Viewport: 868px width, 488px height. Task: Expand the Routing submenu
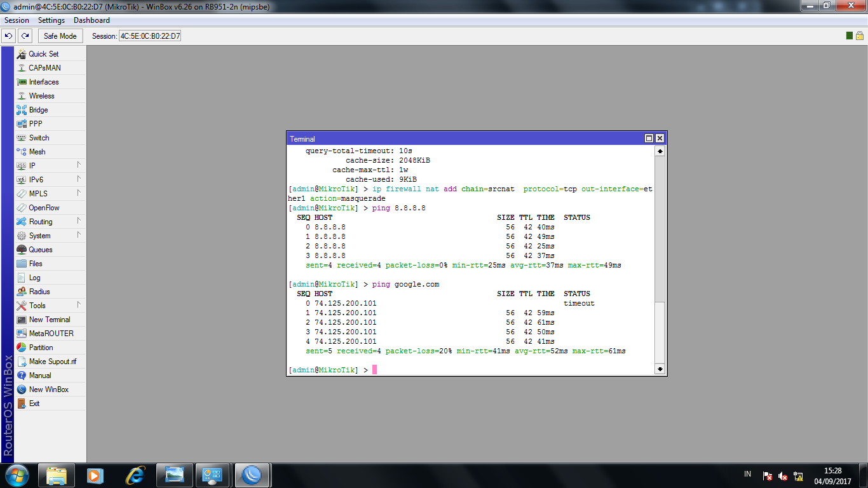coord(79,221)
